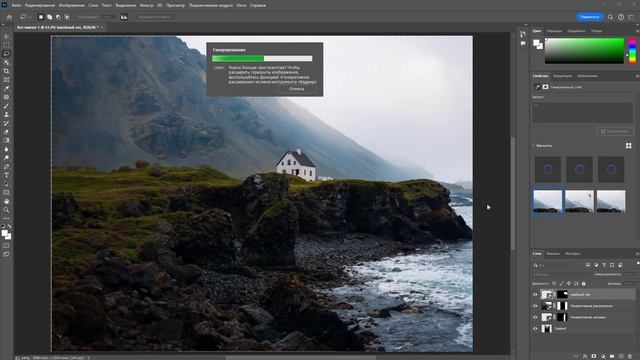Open the "Фильтр" menu

tap(147, 5)
